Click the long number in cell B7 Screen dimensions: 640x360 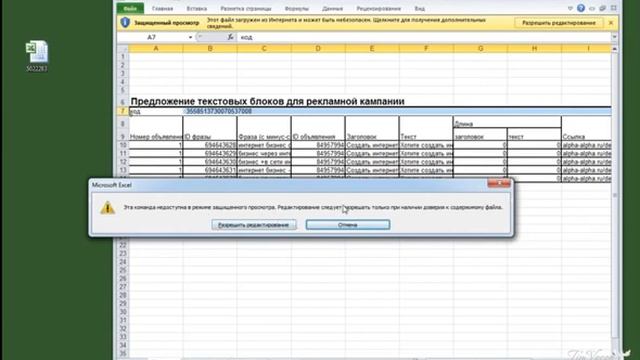pyautogui.click(x=219, y=111)
